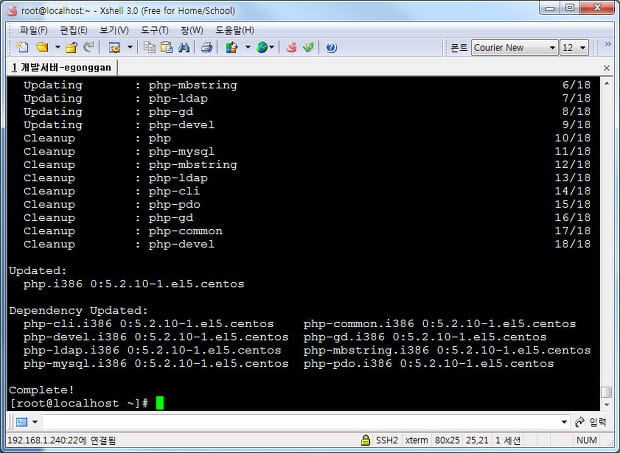Viewport: 620px width, 453px height.
Task: Click the New session icon
Action: 22,47
